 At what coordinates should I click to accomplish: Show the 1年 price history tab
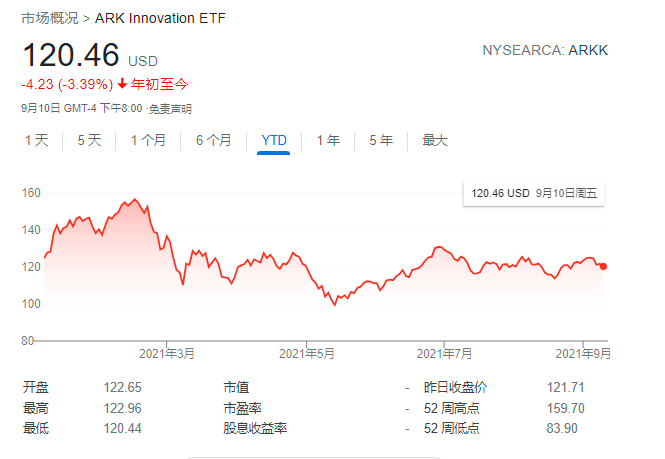328,141
